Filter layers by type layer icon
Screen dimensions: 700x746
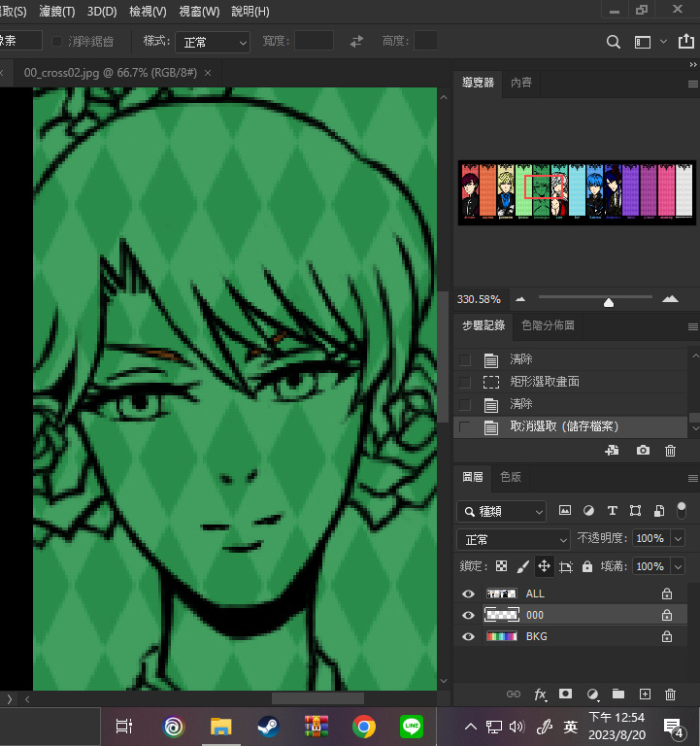point(612,511)
